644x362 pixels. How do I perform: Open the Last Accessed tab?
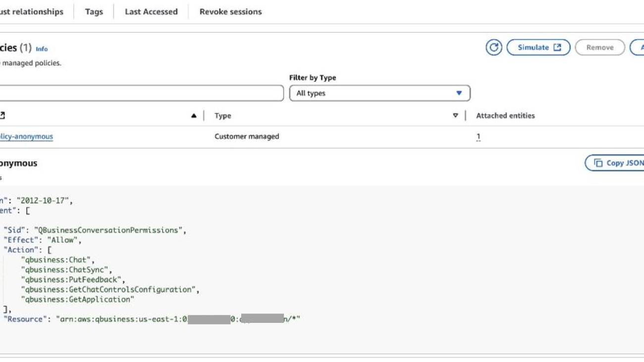(151, 11)
